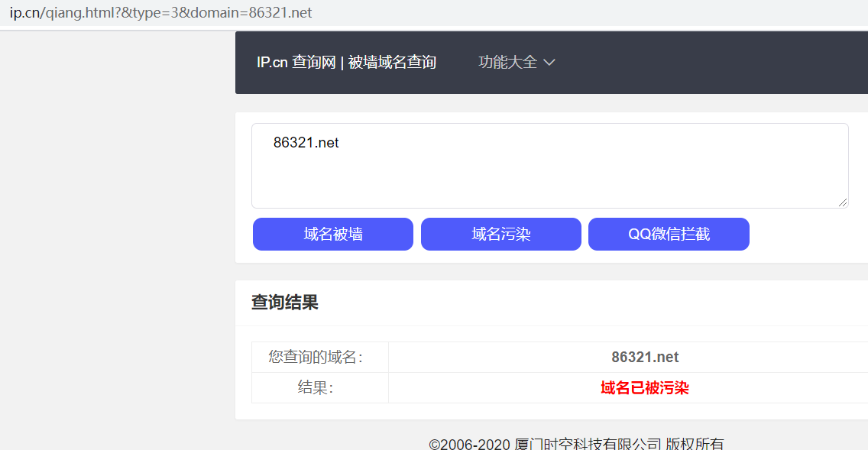Click the textarea resize handle
The width and height of the screenshot is (868, 450).
(844, 203)
